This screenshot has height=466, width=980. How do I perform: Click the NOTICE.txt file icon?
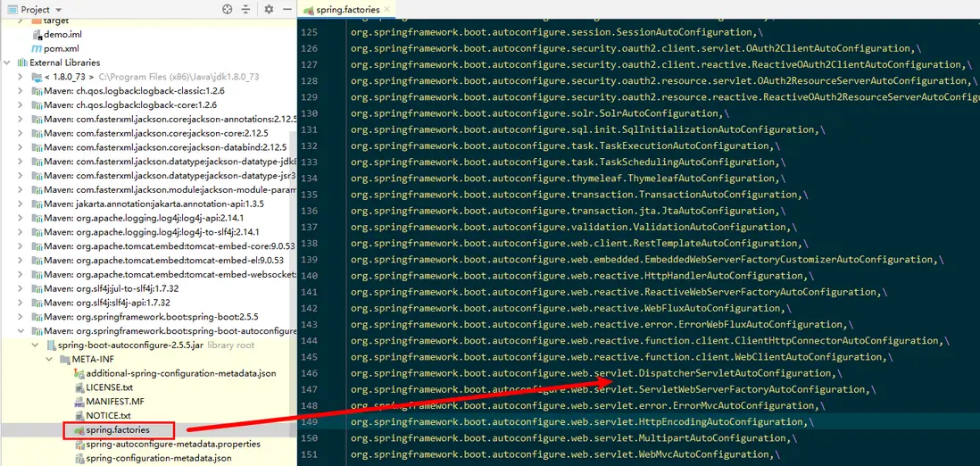(79, 416)
